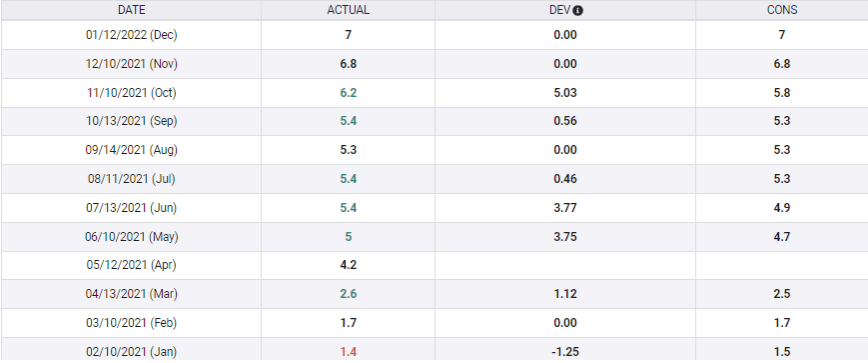This screenshot has width=868, height=363.
Task: Click the 4.2 actual value for April
Action: point(349,265)
